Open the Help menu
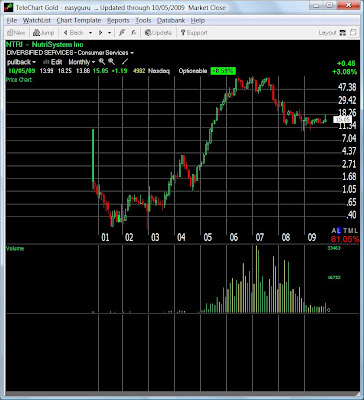 click(x=198, y=20)
